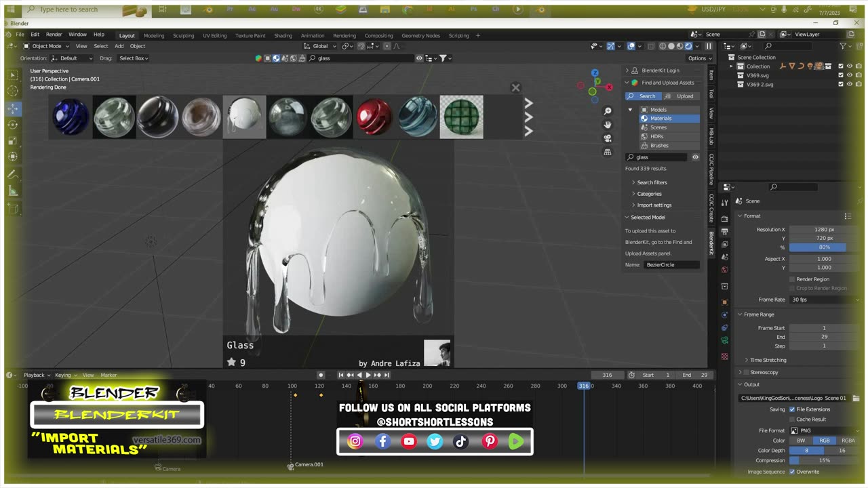Enable Render Region checkbox

click(792, 279)
